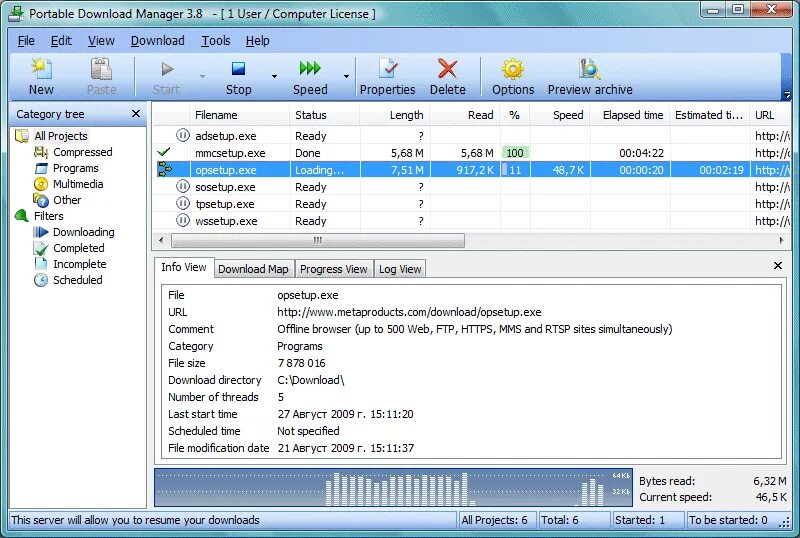800x538 pixels.
Task: Select All Projects in category tree
Action: (x=61, y=136)
